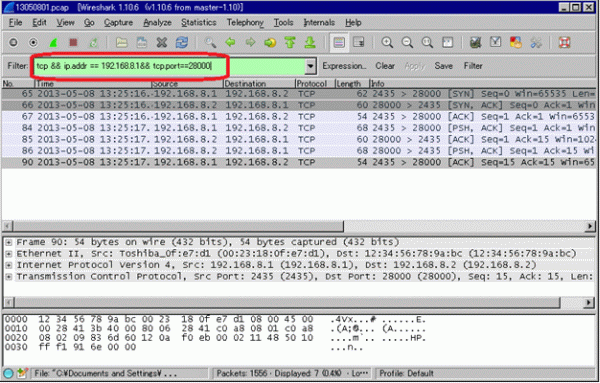Save this capture file icon
Screen dimensions: 600x383
142,42
